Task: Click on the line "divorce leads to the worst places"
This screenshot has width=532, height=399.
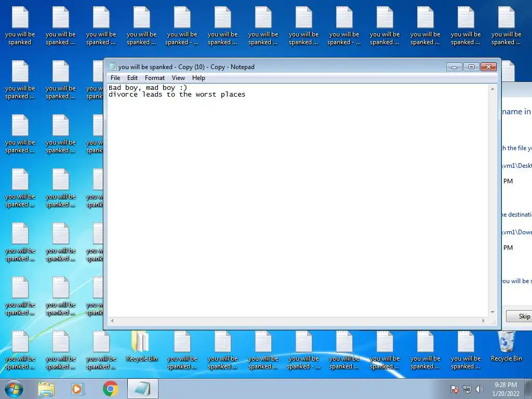Action: (177, 95)
